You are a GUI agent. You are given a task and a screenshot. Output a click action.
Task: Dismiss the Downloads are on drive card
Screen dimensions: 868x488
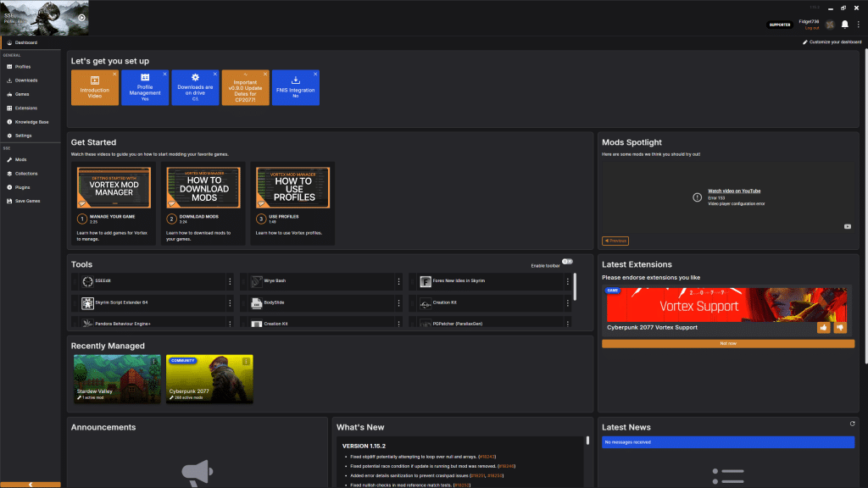[x=215, y=75]
